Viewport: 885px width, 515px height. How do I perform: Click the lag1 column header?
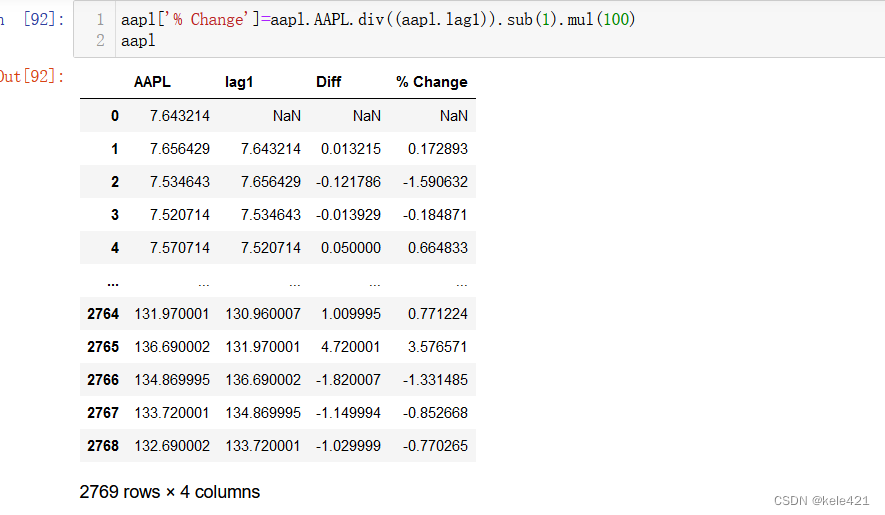click(x=239, y=82)
